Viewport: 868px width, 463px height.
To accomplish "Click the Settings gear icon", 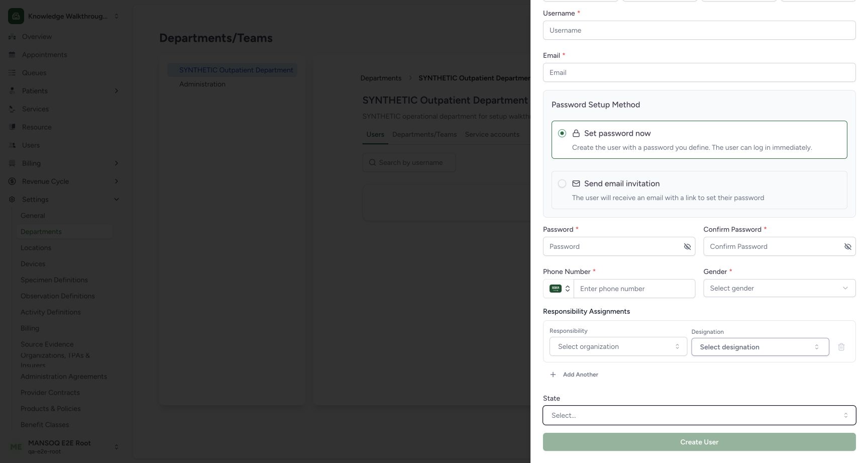I will (x=12, y=200).
